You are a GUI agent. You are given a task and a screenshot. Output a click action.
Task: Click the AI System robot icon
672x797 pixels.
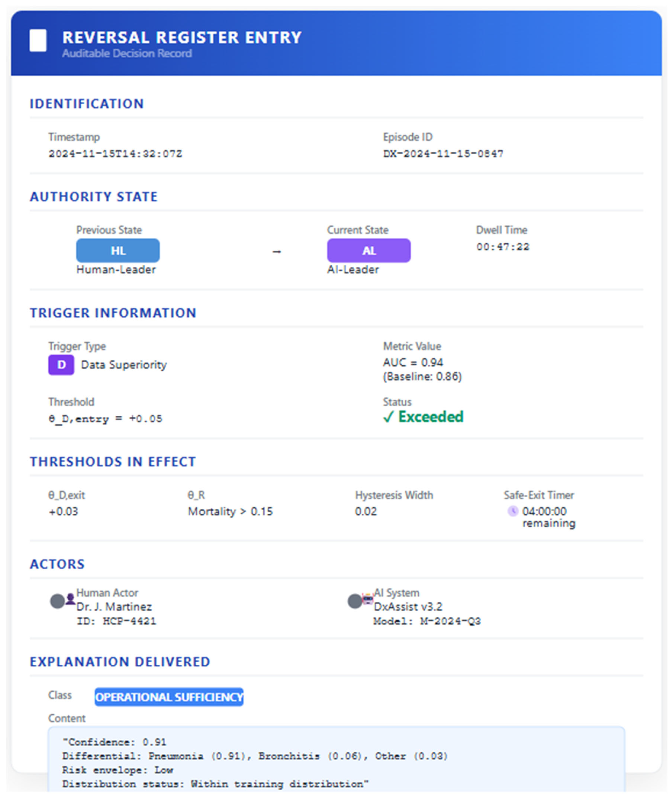[368, 599]
